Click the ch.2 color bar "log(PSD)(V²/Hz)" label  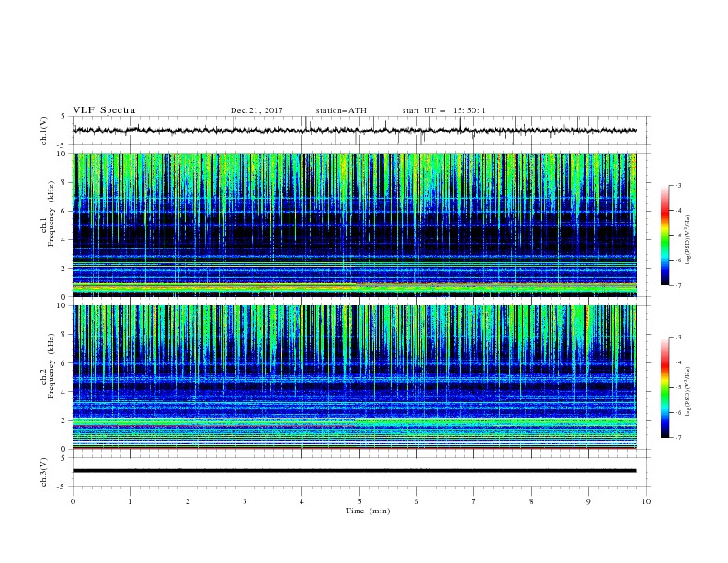(x=688, y=392)
